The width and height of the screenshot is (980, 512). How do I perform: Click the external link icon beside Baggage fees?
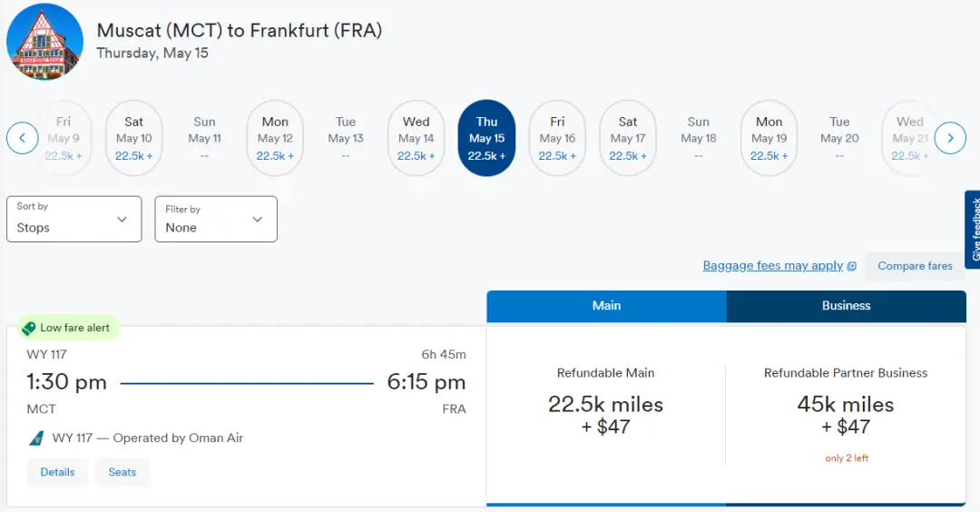click(852, 266)
